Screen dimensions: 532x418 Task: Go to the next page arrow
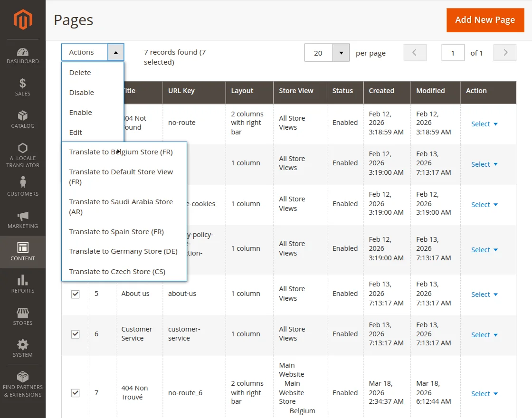pos(505,53)
